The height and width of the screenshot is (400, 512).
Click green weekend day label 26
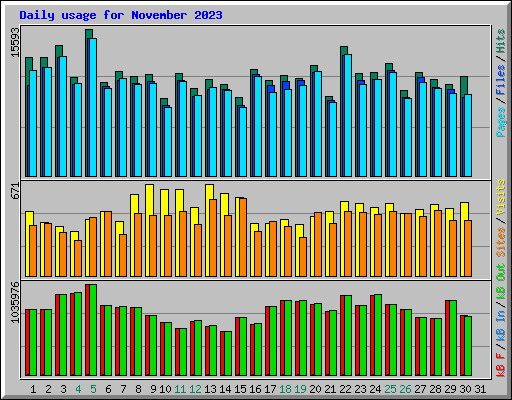coord(405,389)
